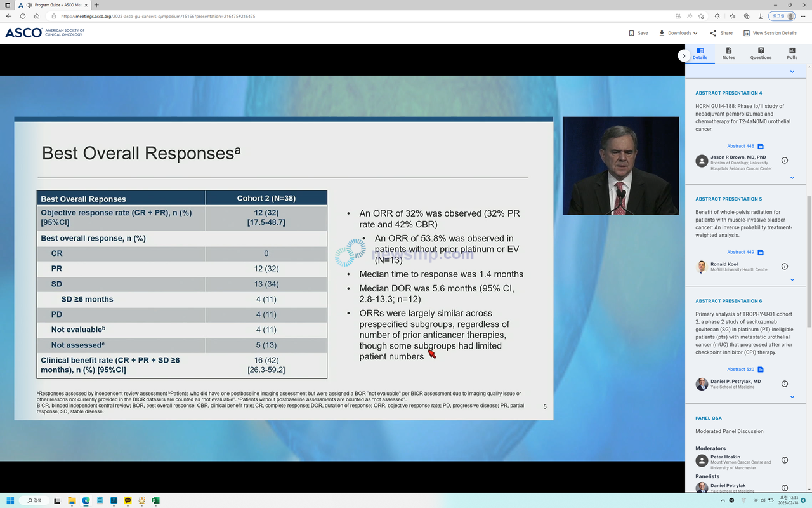This screenshot has height=508, width=812.
Task: Open File Explorer from taskbar
Action: [72, 500]
